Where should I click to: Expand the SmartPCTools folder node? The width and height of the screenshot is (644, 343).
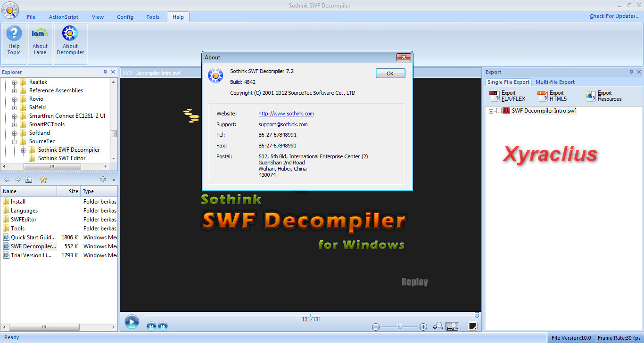(15, 124)
